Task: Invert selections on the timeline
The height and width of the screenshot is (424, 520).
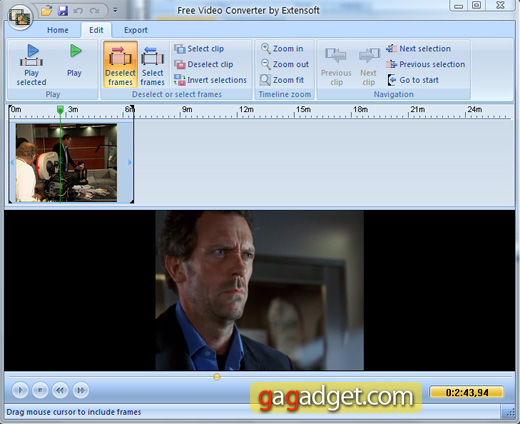Action: click(210, 80)
